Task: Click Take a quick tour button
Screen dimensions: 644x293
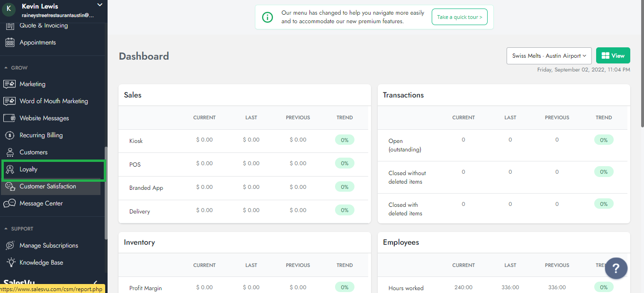Action: [459, 17]
